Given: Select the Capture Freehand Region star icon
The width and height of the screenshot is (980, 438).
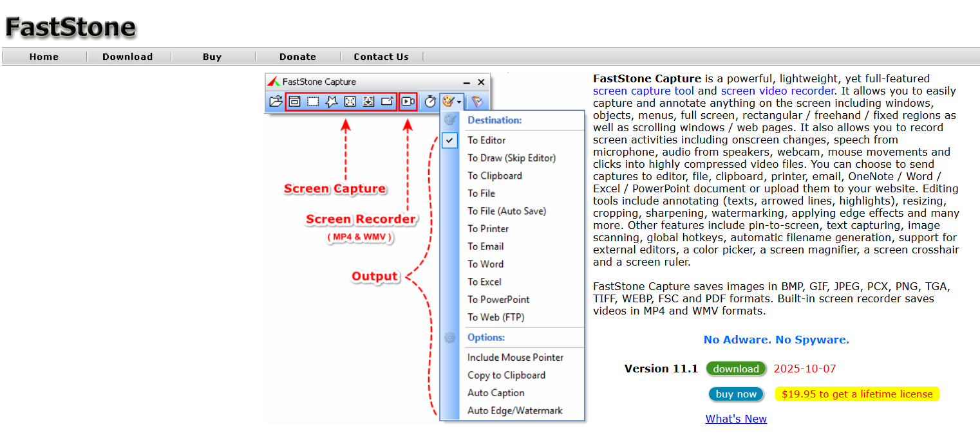Looking at the screenshot, I should click(x=332, y=102).
